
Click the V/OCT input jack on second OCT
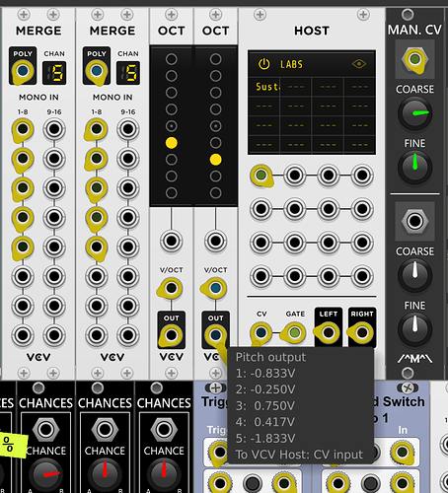215,288
